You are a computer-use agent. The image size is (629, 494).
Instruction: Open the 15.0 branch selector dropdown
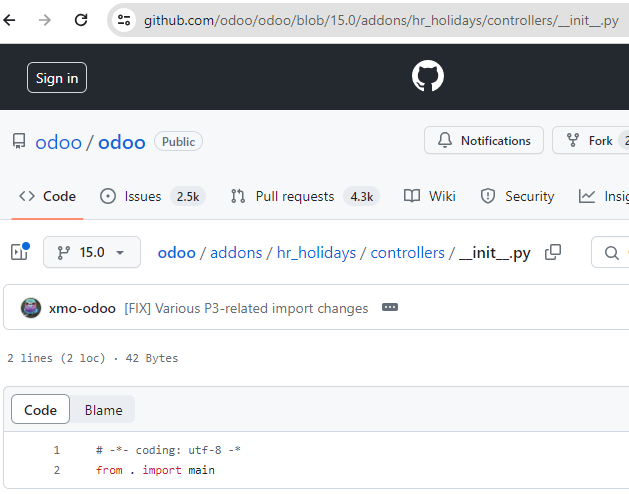(x=92, y=252)
